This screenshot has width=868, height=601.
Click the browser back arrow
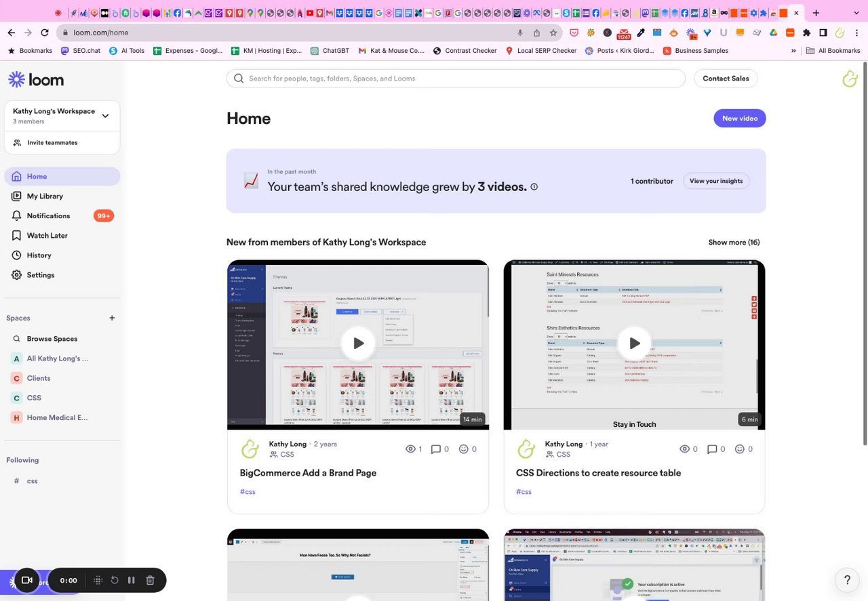coord(12,33)
